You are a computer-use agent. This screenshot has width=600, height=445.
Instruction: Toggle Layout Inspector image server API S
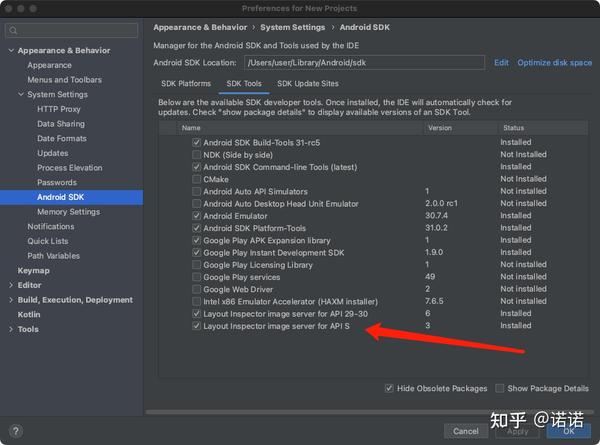tap(196, 326)
